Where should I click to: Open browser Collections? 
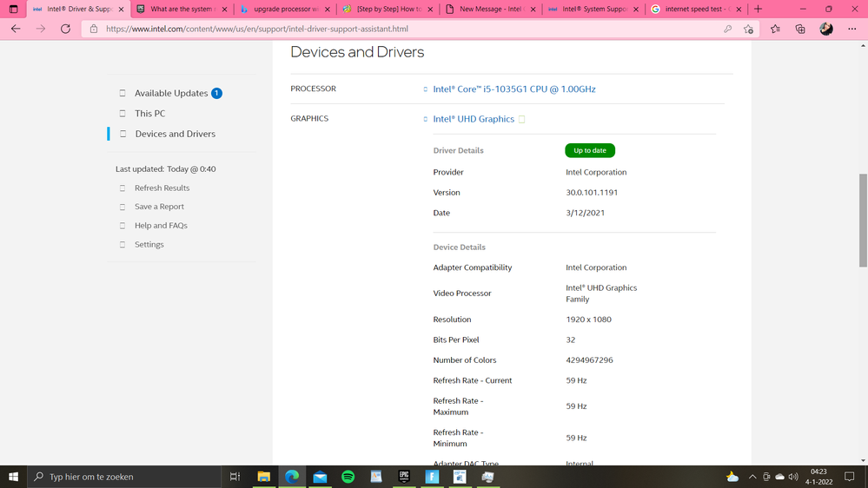tap(800, 29)
